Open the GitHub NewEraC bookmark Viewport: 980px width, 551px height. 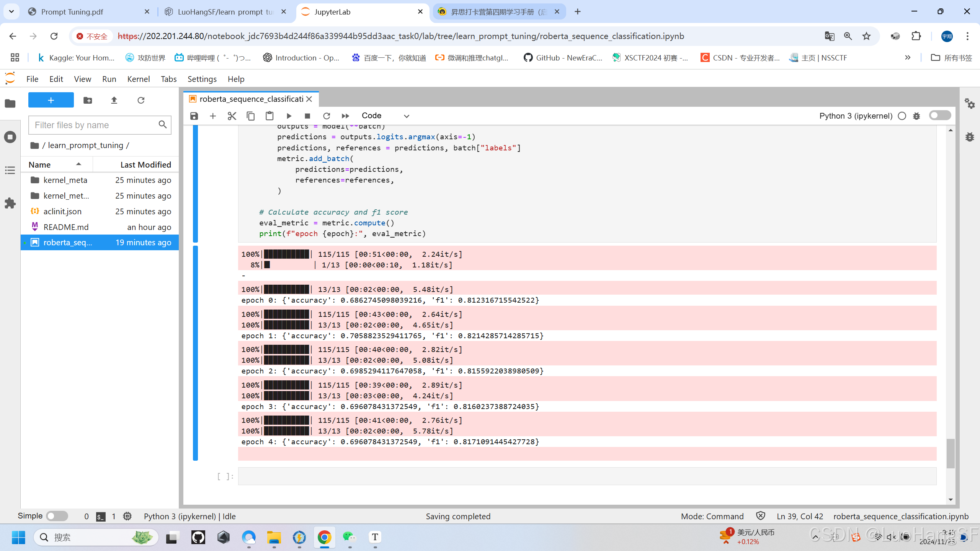click(x=562, y=57)
